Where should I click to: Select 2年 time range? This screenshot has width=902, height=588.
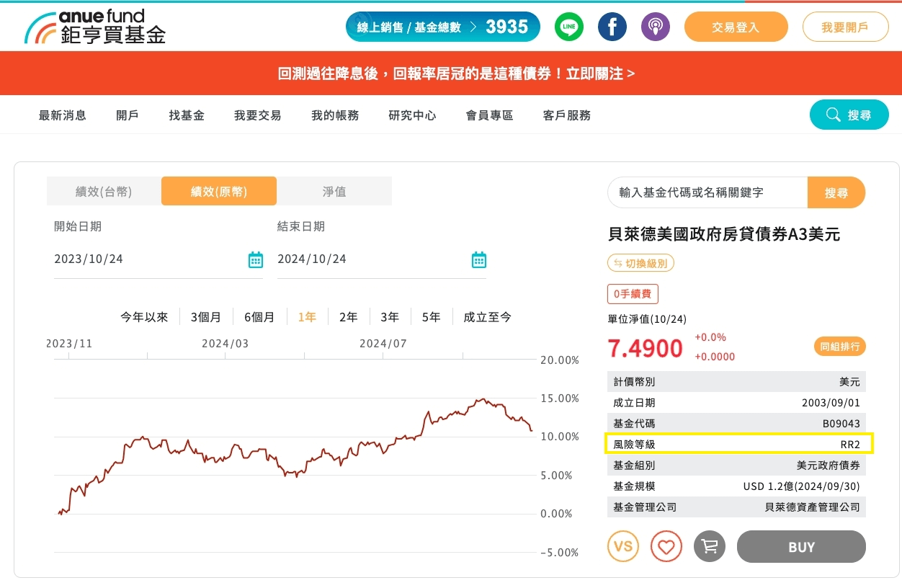tap(349, 317)
